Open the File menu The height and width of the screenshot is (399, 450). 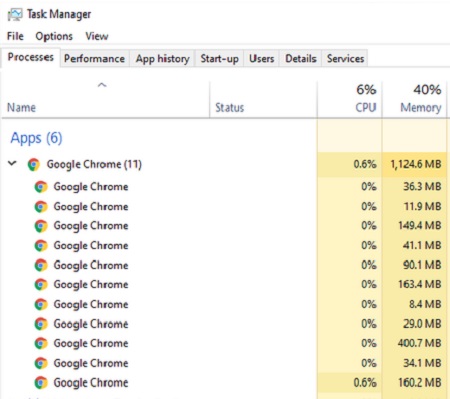click(15, 36)
